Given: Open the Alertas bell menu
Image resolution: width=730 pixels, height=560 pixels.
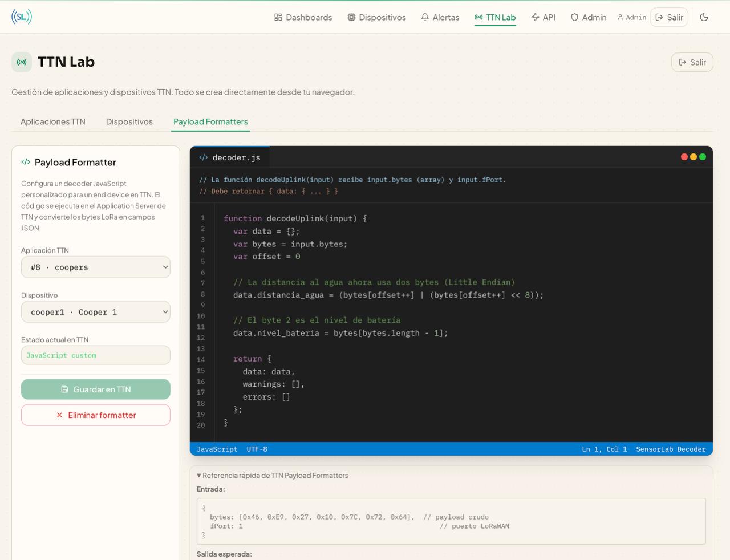Looking at the screenshot, I should pos(440,17).
